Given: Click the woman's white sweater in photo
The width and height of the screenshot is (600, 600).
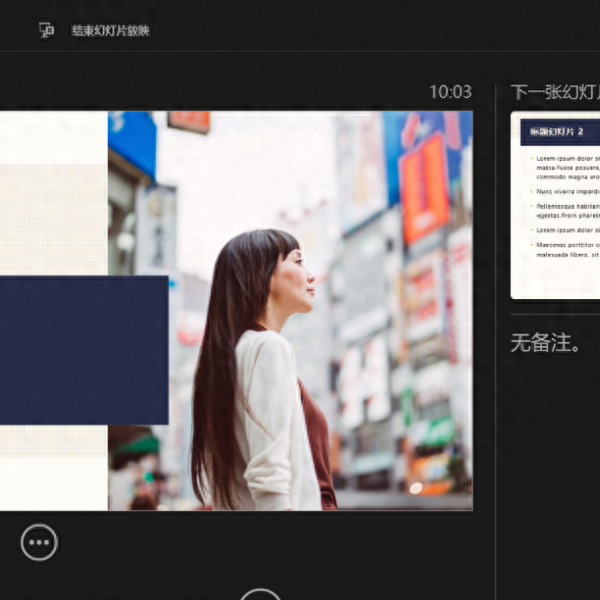Looking at the screenshot, I should click(x=272, y=420).
